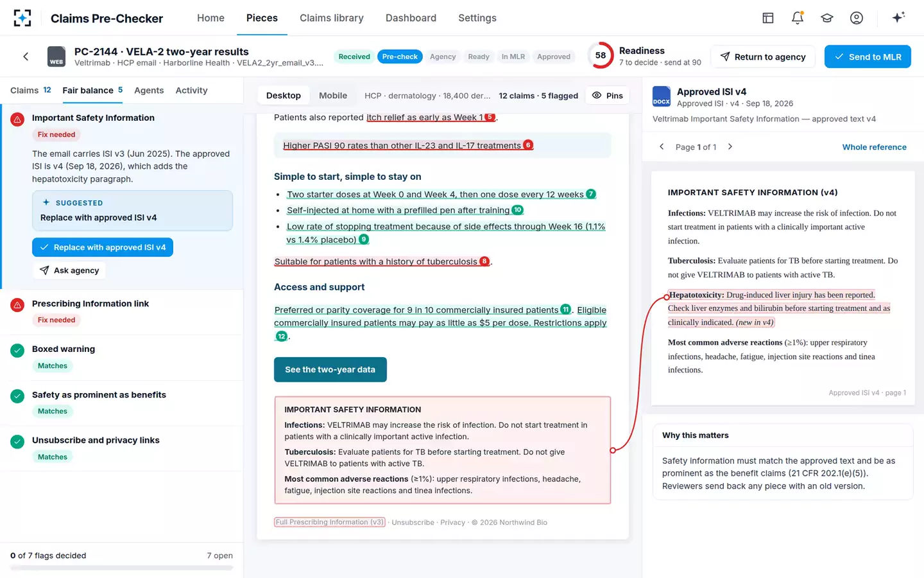Image resolution: width=924 pixels, height=578 pixels.
Task: Go to next reference page chevron
Action: coord(730,147)
